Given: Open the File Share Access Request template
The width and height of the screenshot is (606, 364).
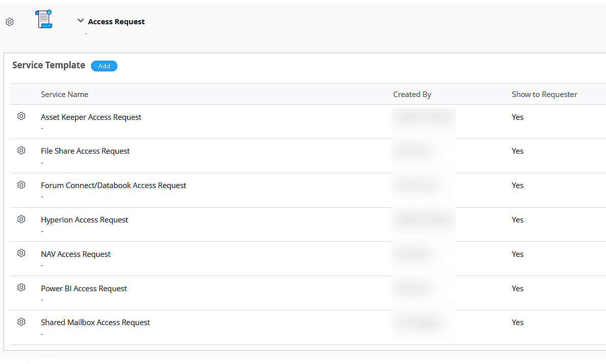Looking at the screenshot, I should coord(85,151).
